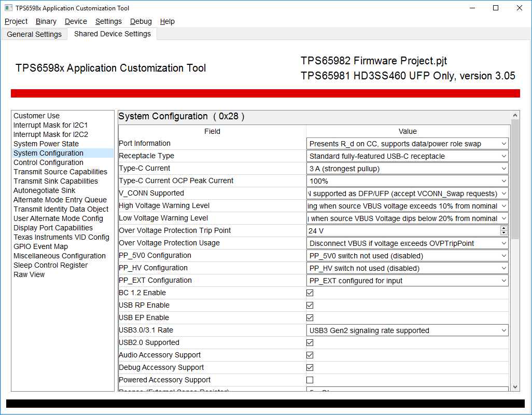
Task: Open Type-C Current OCP Peak Current dropdown
Action: (407, 181)
